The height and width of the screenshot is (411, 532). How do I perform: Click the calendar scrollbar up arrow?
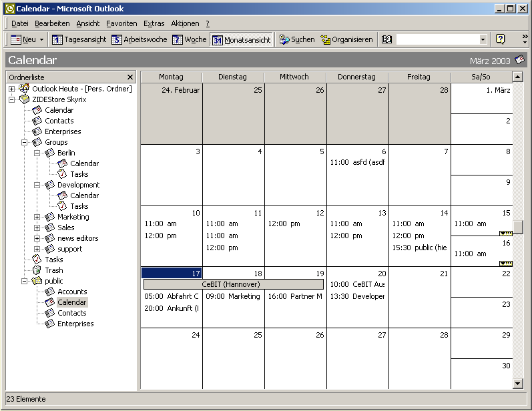pos(518,77)
